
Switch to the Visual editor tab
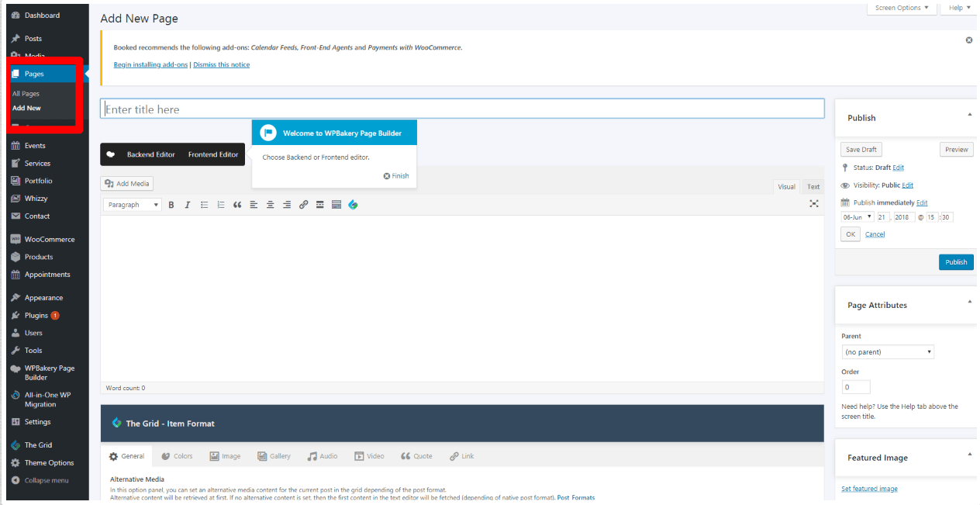pyautogui.click(x=786, y=187)
